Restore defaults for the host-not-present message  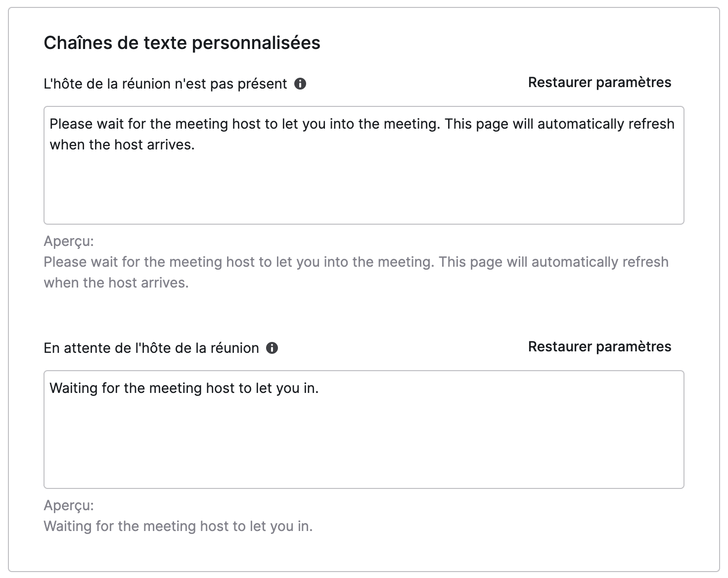599,83
